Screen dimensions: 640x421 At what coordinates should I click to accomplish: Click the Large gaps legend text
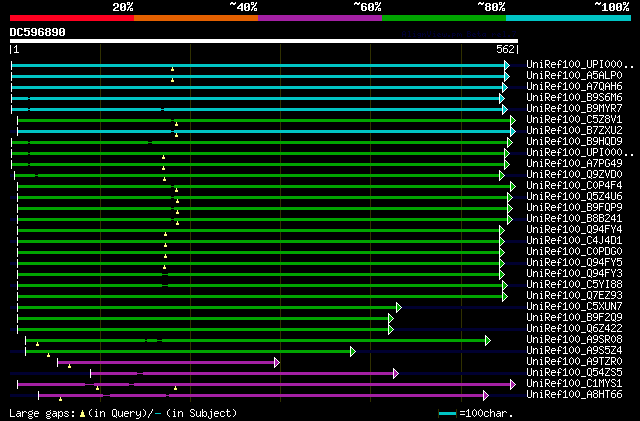pyautogui.click(x=123, y=413)
